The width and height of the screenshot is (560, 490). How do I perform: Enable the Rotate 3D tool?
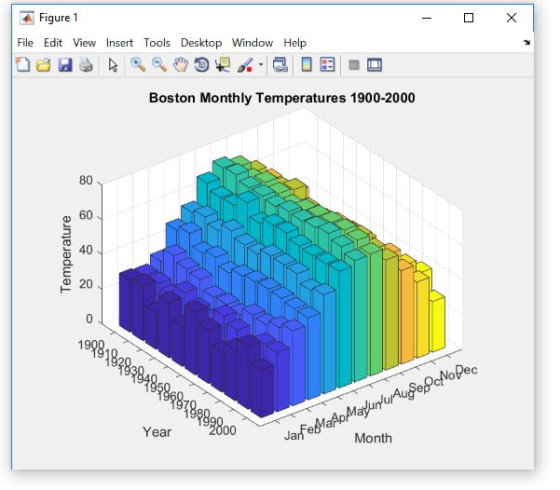coord(202,65)
